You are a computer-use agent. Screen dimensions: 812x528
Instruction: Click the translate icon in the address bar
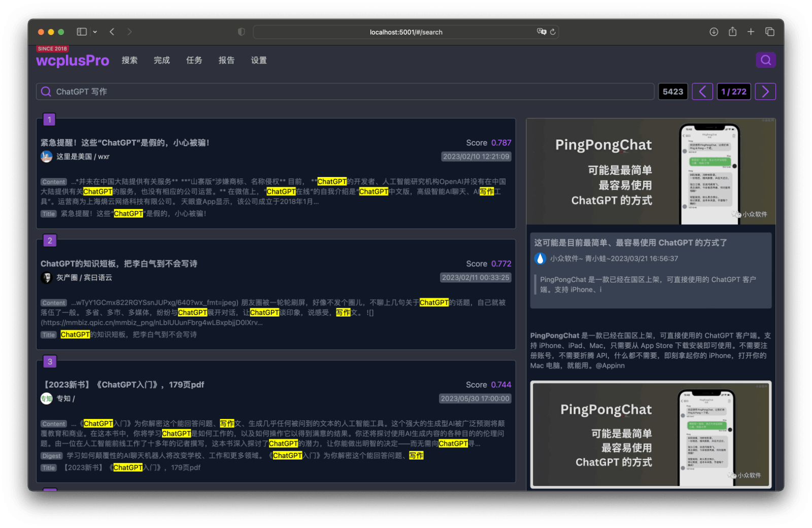click(541, 31)
